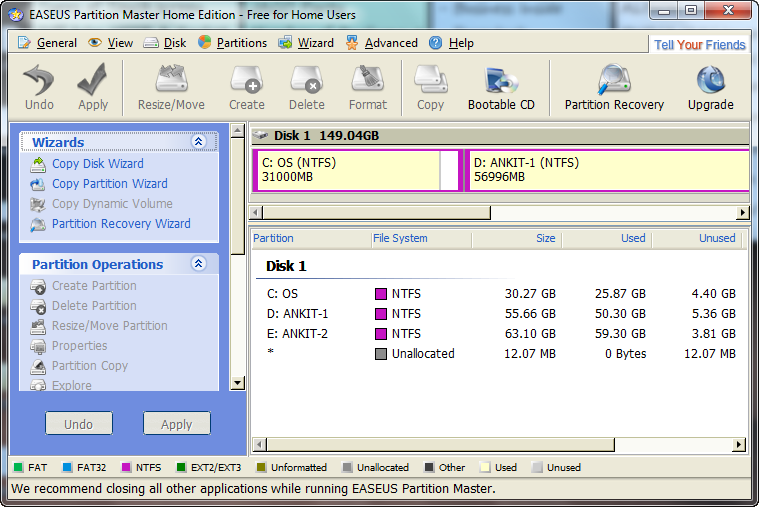Select the C: OS row in partition list

pyautogui.click(x=501, y=294)
